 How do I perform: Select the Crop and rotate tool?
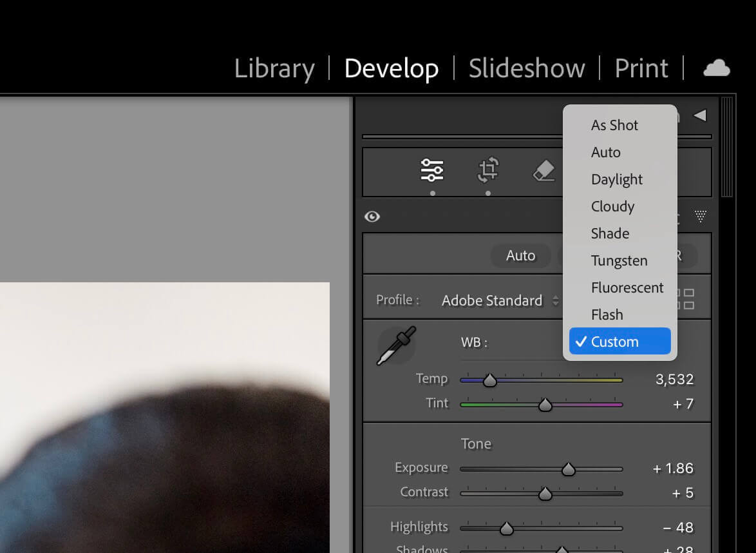[488, 170]
